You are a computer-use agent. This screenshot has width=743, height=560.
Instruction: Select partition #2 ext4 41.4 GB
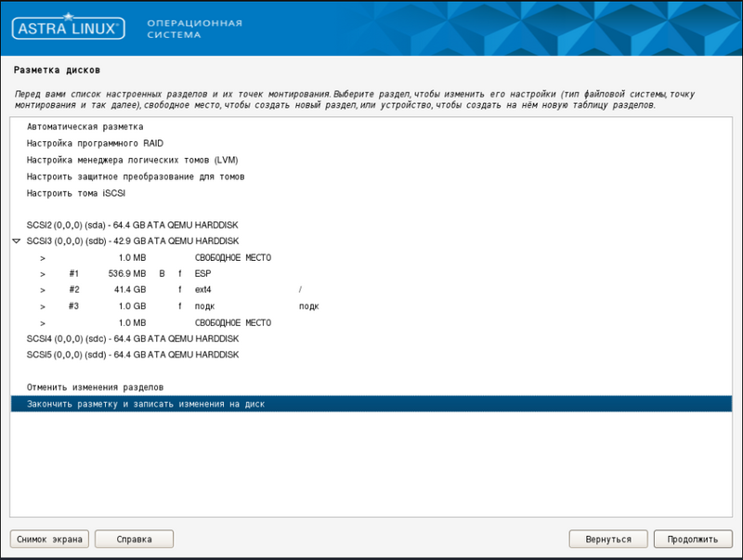(x=139, y=290)
